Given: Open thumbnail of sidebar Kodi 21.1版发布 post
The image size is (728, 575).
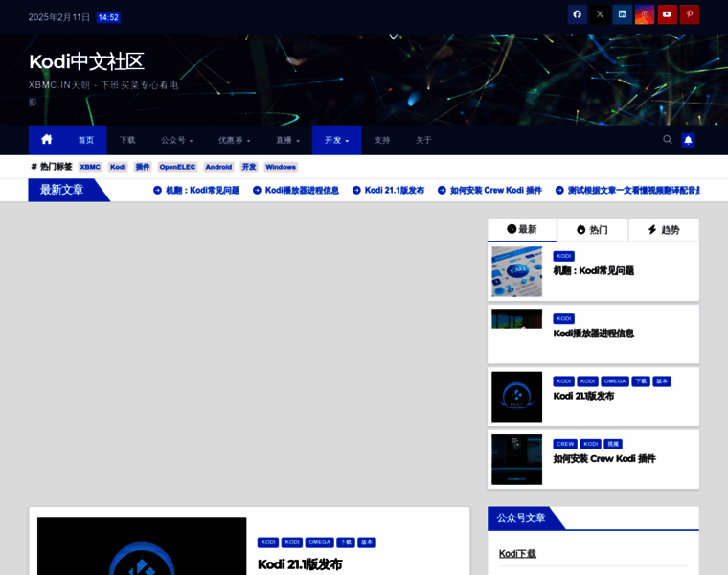Looking at the screenshot, I should pyautogui.click(x=516, y=397).
